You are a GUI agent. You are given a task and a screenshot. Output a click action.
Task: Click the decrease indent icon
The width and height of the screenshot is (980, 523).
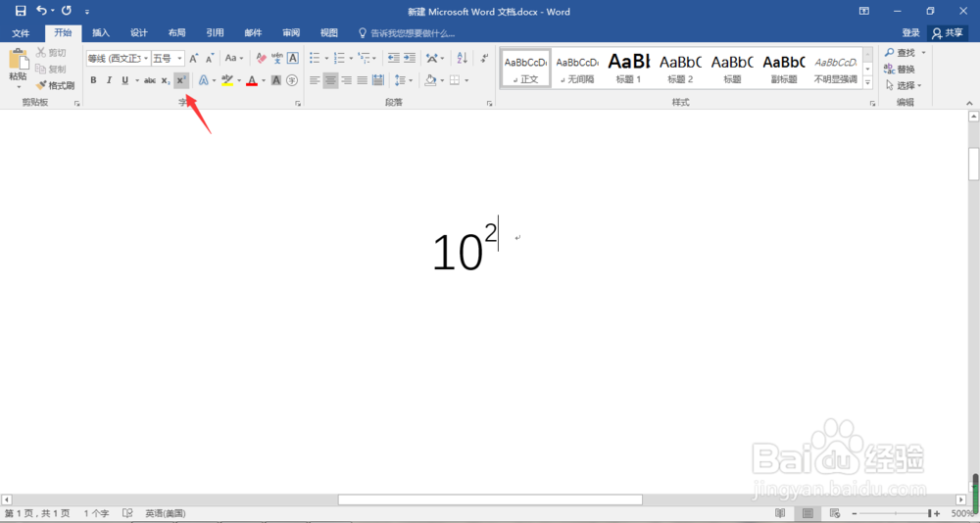coord(393,58)
